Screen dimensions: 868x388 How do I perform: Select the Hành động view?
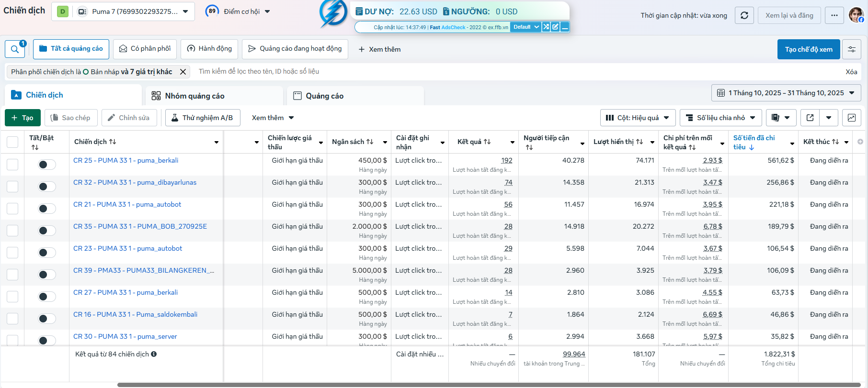point(209,49)
